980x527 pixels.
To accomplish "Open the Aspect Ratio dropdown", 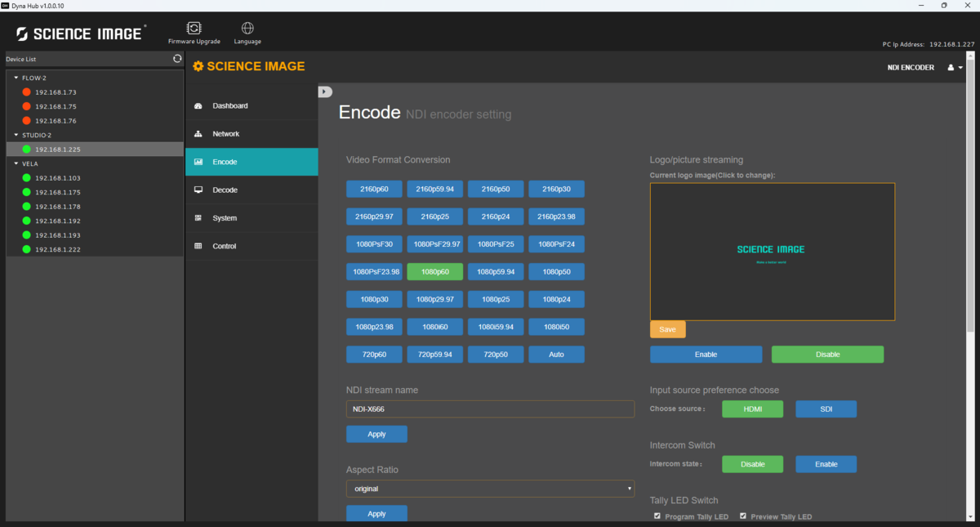I will [490, 489].
